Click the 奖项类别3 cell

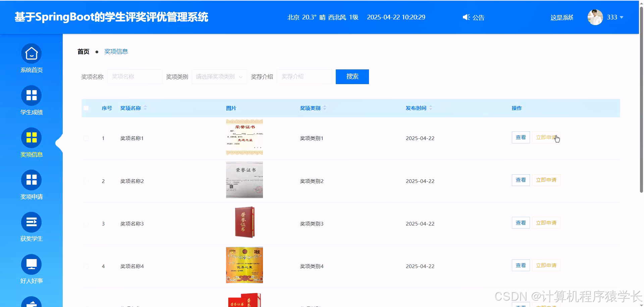click(312, 224)
